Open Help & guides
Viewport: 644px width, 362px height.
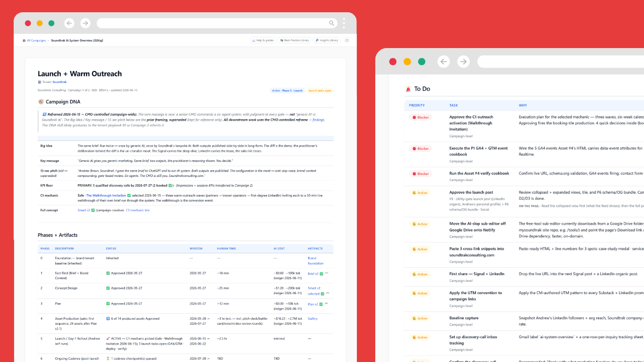[263, 41]
